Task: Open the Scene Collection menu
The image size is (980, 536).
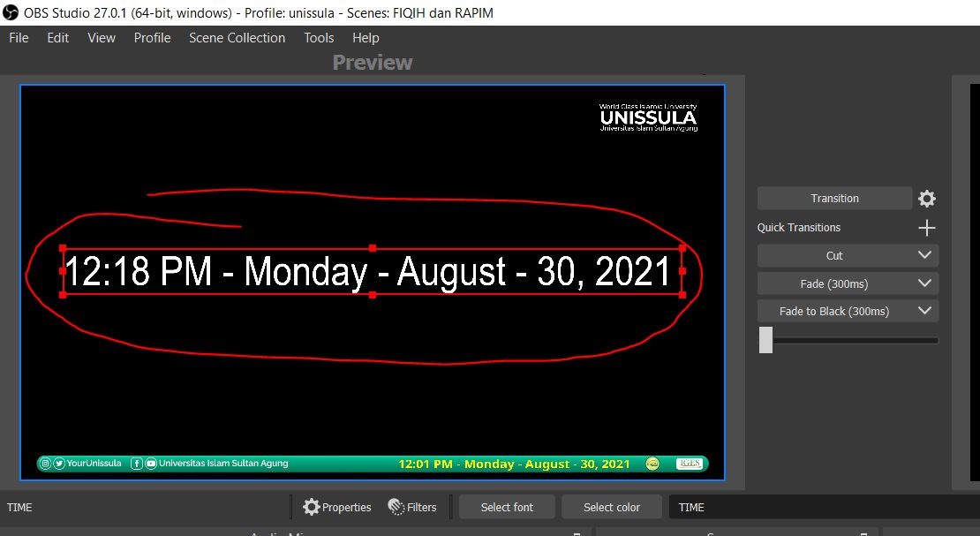Action: coord(237,38)
